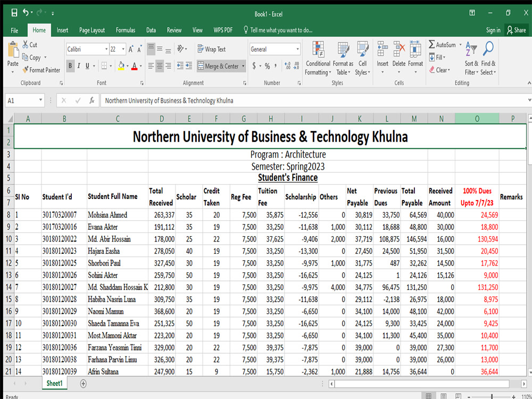Image resolution: width=532 pixels, height=399 pixels.
Task: Open the Review ribbon tab
Action: tap(176, 30)
